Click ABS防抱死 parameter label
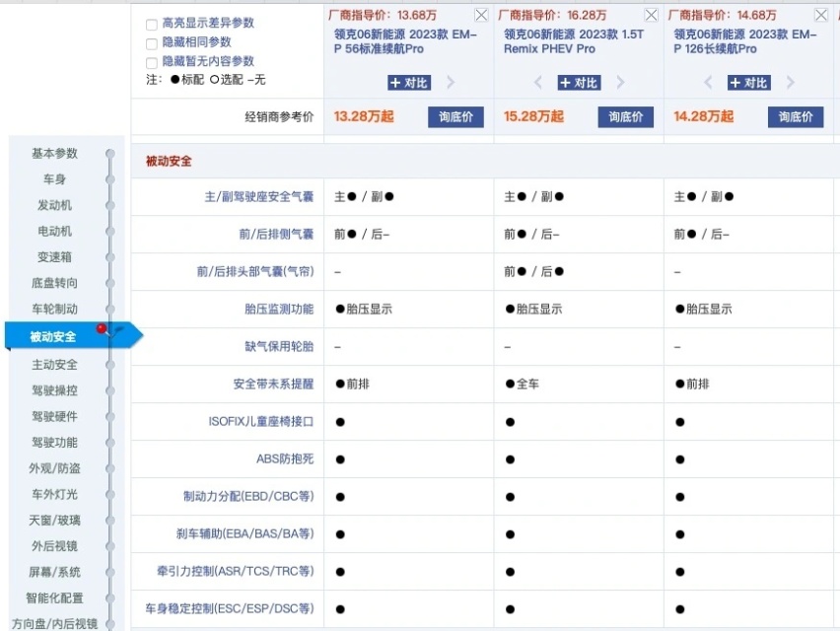840x631 pixels. tap(285, 459)
